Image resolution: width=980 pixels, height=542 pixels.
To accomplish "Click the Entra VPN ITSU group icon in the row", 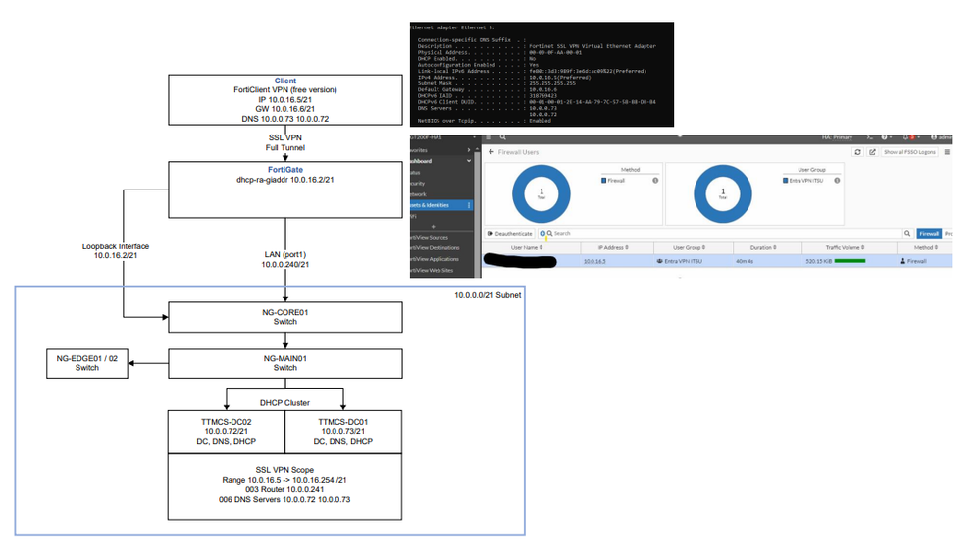I will [660, 261].
